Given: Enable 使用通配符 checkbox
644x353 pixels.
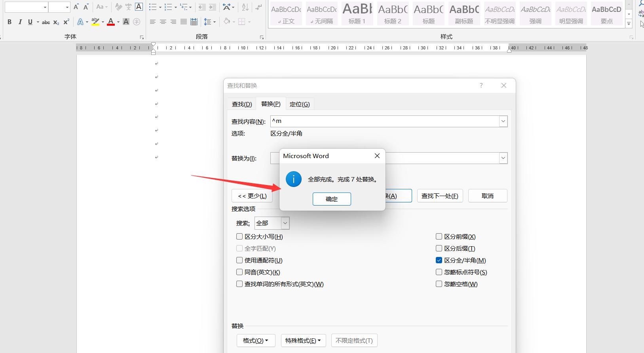Looking at the screenshot, I should tap(239, 260).
